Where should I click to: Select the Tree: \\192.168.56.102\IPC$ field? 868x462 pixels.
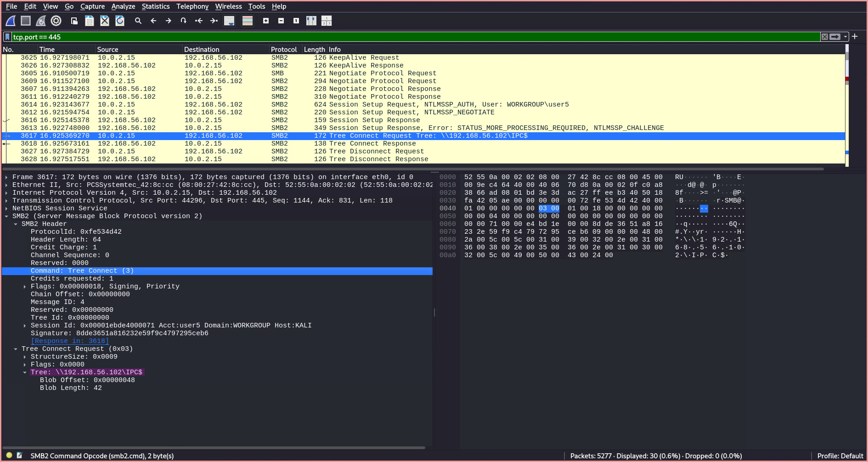[x=87, y=372]
